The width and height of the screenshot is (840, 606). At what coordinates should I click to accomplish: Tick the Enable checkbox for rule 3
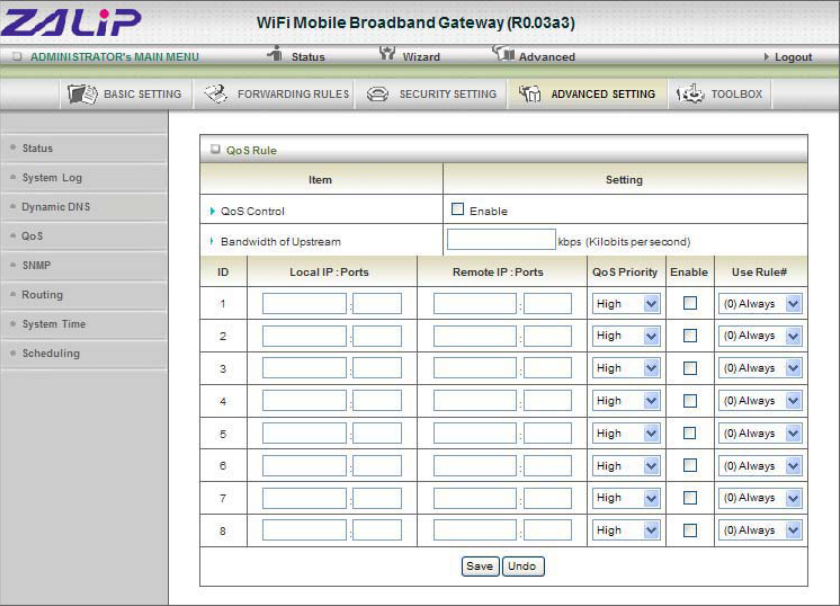click(690, 368)
